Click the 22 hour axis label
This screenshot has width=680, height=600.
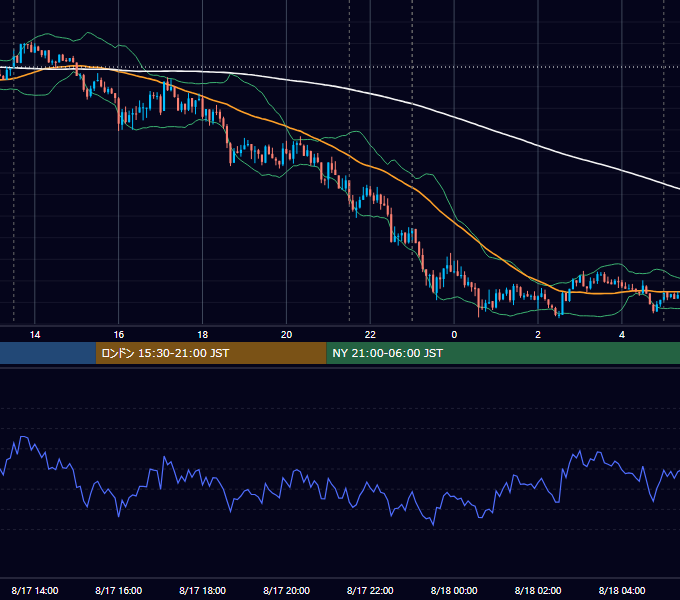click(x=370, y=335)
